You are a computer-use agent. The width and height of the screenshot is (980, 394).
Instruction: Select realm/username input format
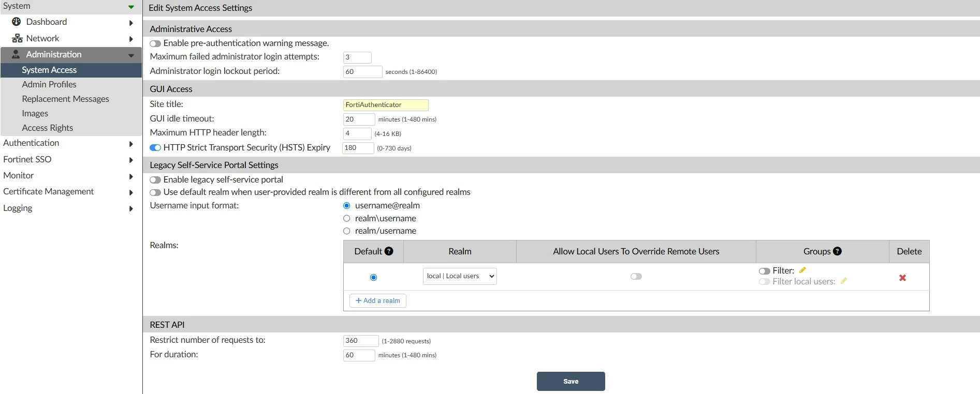pos(347,231)
